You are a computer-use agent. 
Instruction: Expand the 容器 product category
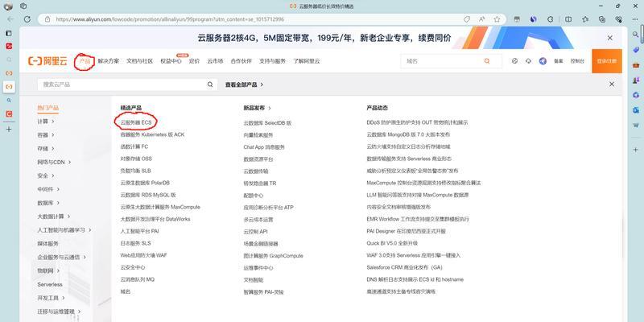[x=46, y=134]
